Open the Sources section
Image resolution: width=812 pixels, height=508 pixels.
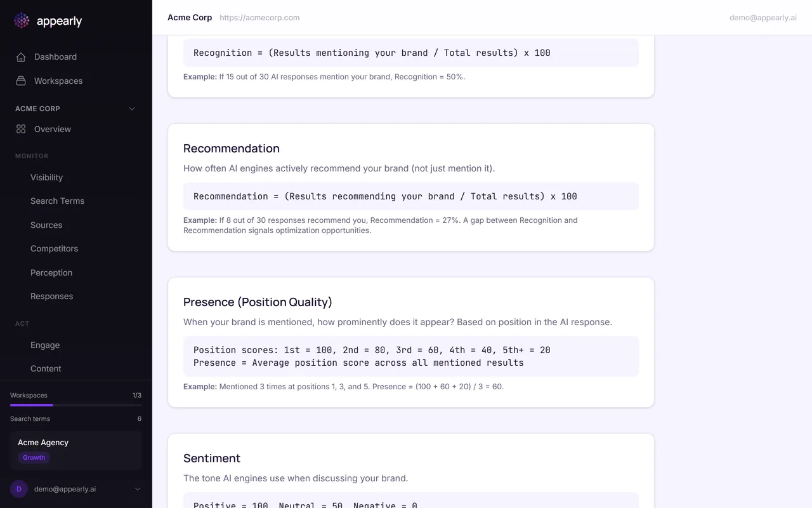point(46,225)
